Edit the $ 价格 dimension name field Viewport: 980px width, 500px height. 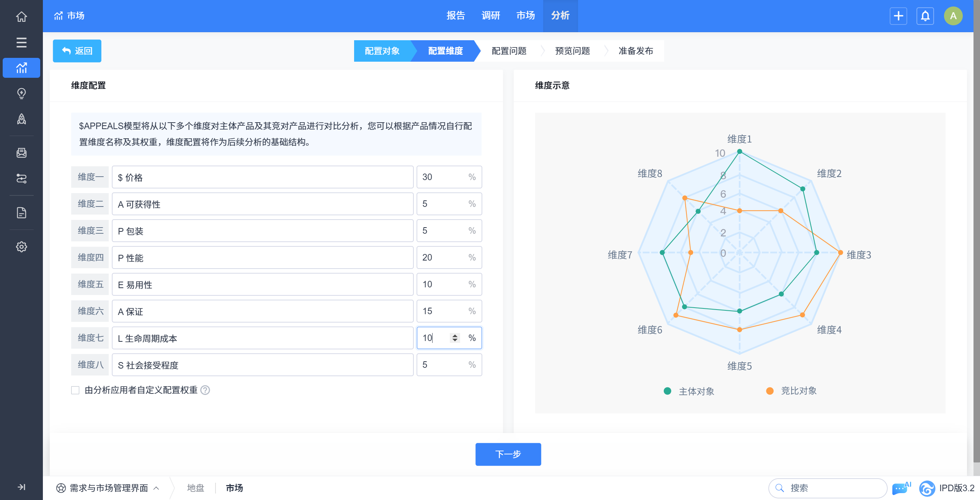[x=263, y=177]
